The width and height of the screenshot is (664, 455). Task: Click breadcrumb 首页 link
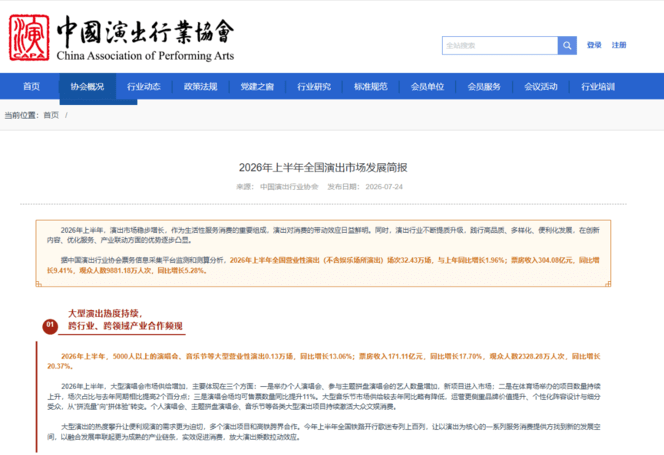(x=51, y=115)
